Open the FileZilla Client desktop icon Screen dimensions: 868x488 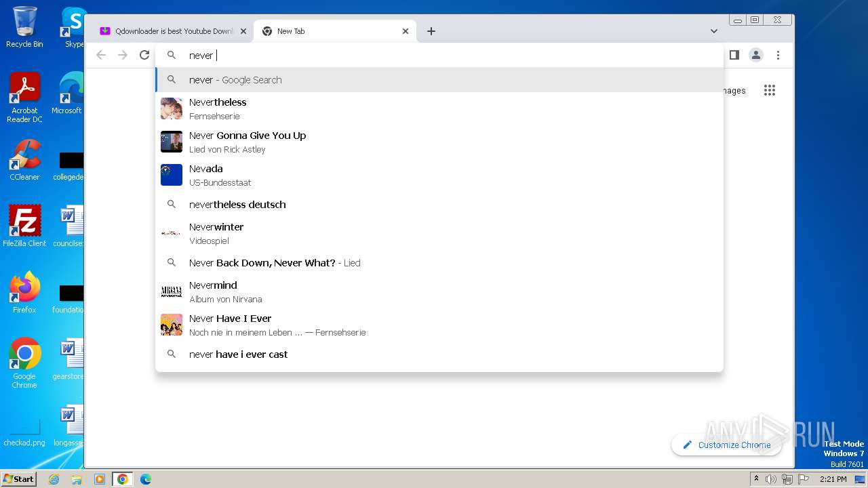[x=24, y=226]
